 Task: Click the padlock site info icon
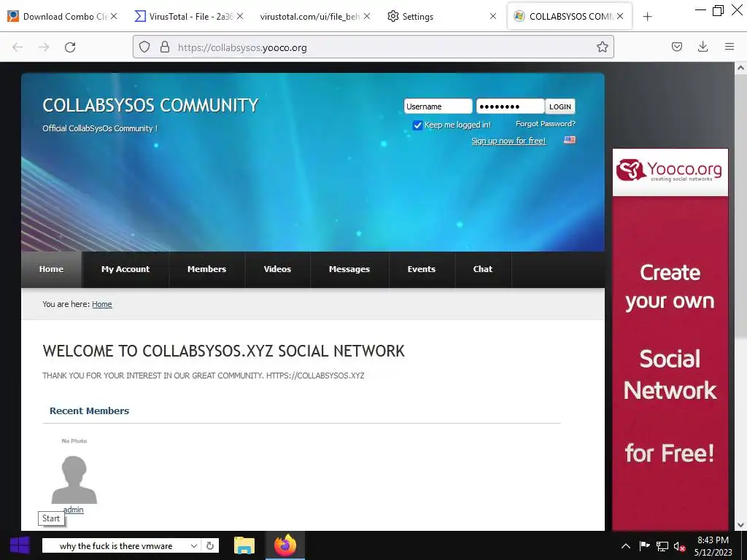(x=165, y=47)
